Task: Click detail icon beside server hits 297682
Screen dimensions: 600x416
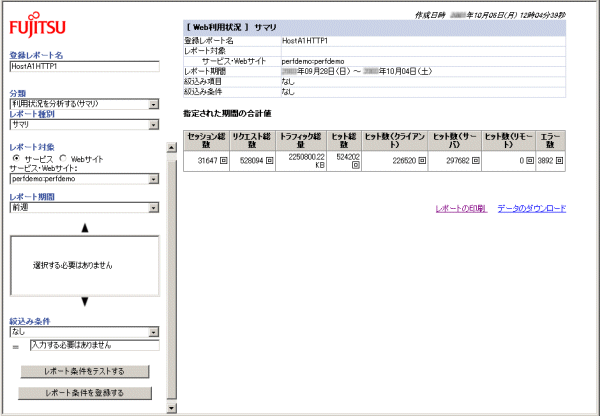Action: [x=475, y=159]
